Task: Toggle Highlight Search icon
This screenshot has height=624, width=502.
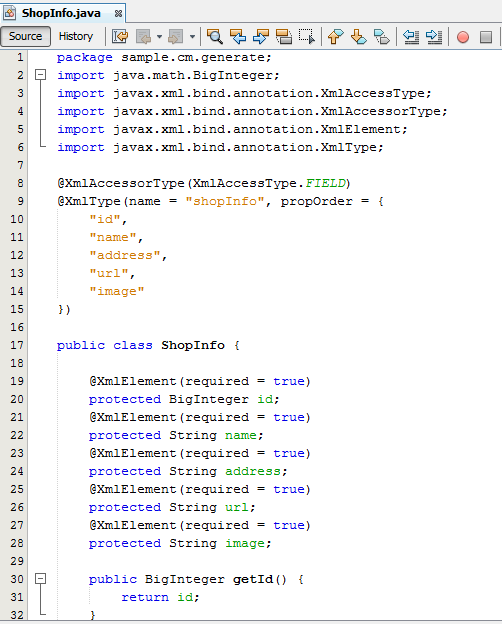Action: 284,37
